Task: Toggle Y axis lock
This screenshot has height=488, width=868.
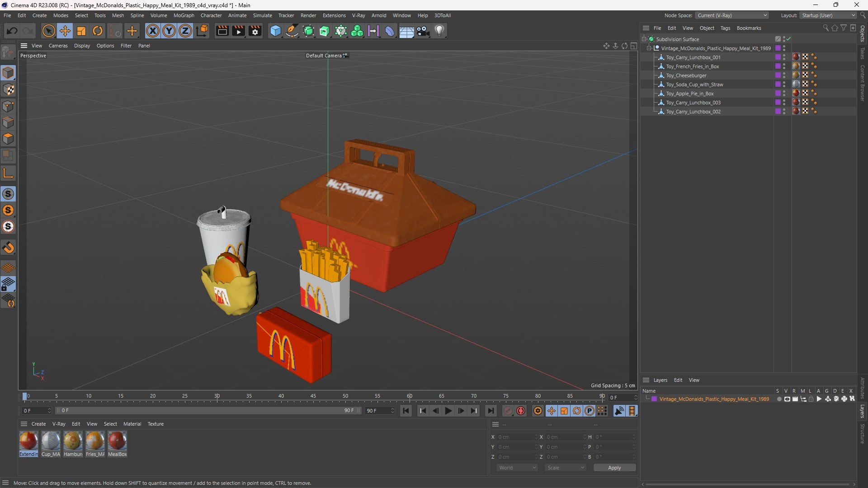Action: [x=169, y=31]
